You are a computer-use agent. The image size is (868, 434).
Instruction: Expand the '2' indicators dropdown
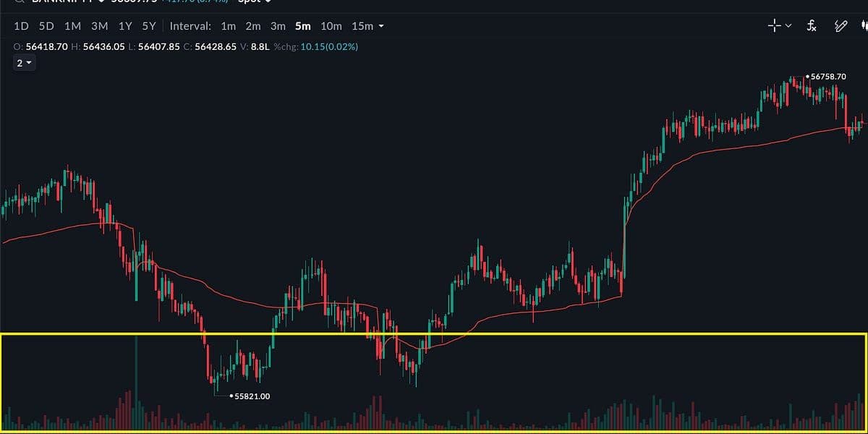25,63
